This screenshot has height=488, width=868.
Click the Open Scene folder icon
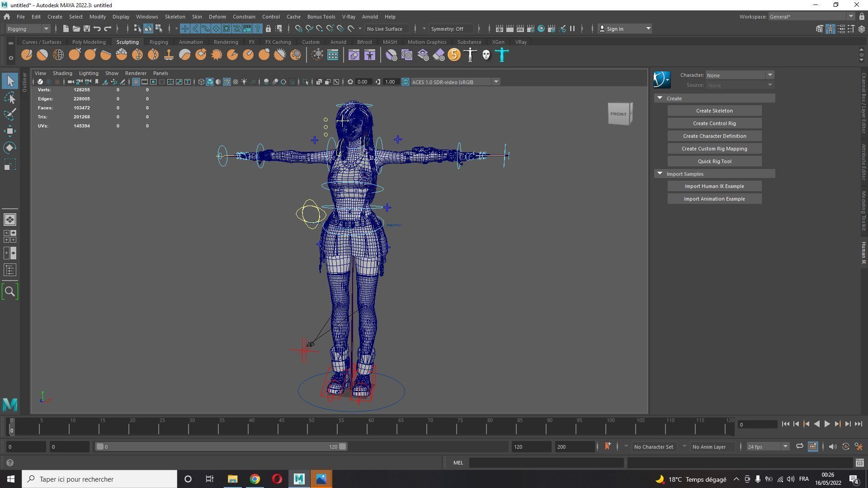76,28
